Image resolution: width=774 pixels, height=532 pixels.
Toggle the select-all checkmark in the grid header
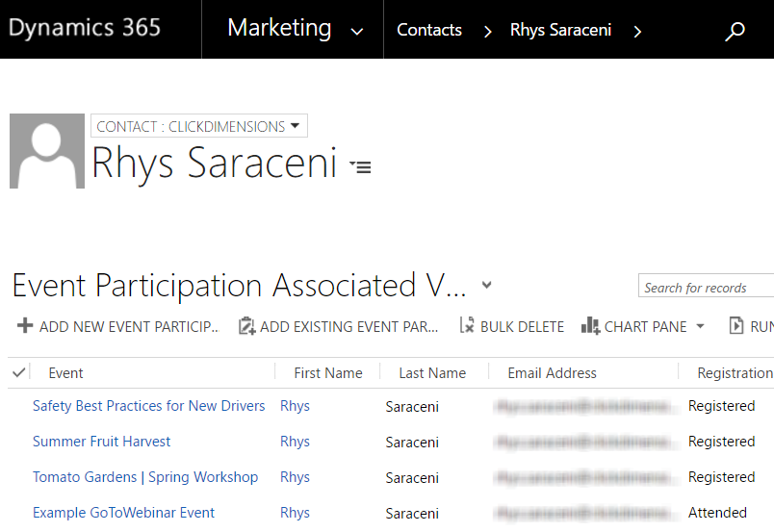pyautogui.click(x=18, y=372)
